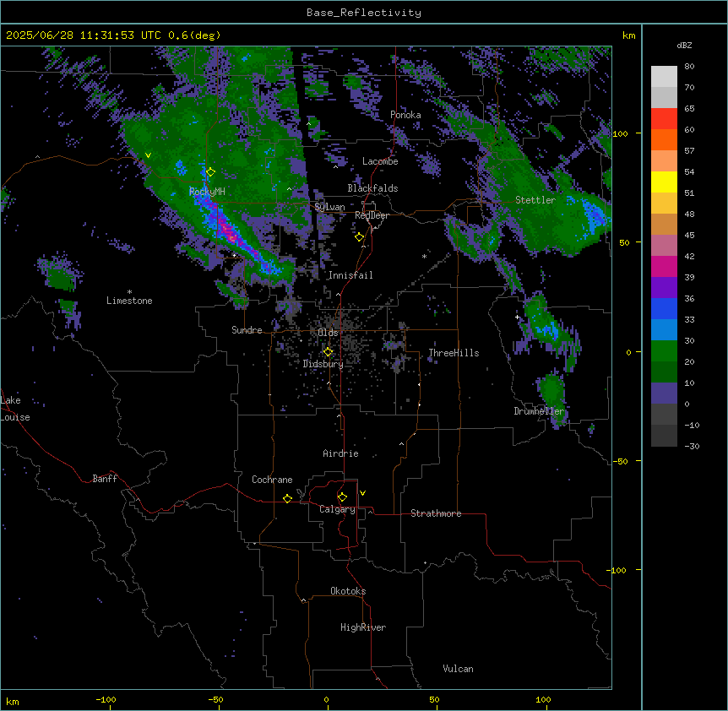
Task: Select the red swatch in dBZ legend
Action: 664,119
